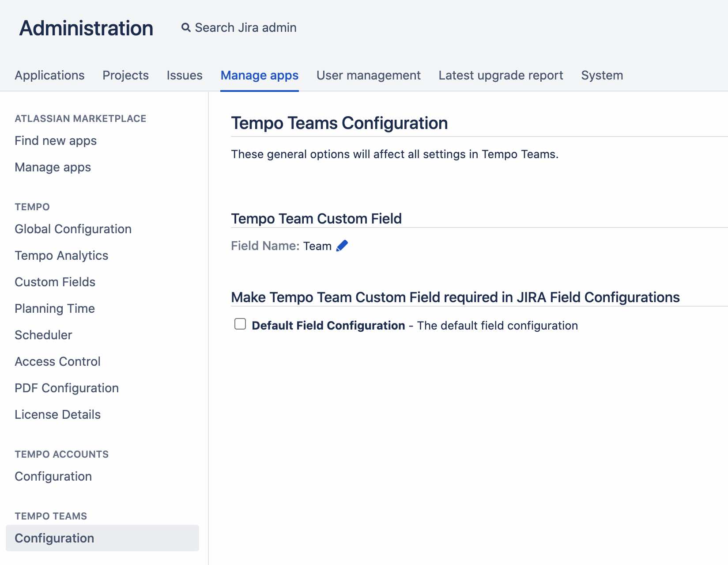This screenshot has width=728, height=565.
Task: Open Find new apps in sidebar
Action: point(56,141)
